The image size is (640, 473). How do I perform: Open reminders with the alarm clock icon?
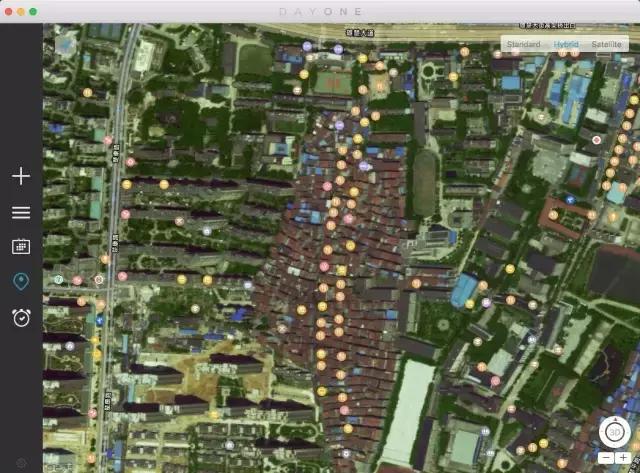[21, 318]
